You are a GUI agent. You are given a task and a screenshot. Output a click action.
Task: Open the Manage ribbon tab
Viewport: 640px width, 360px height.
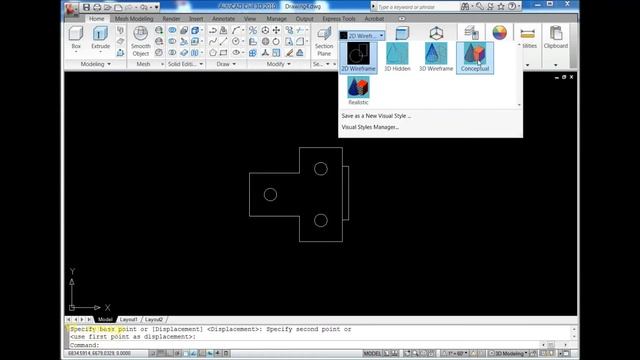click(276, 19)
